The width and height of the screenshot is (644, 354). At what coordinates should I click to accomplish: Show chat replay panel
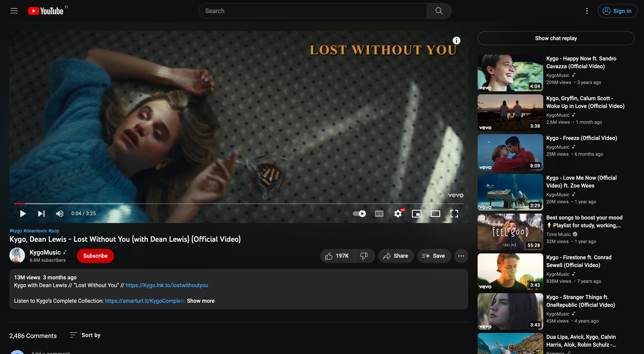[x=556, y=38]
